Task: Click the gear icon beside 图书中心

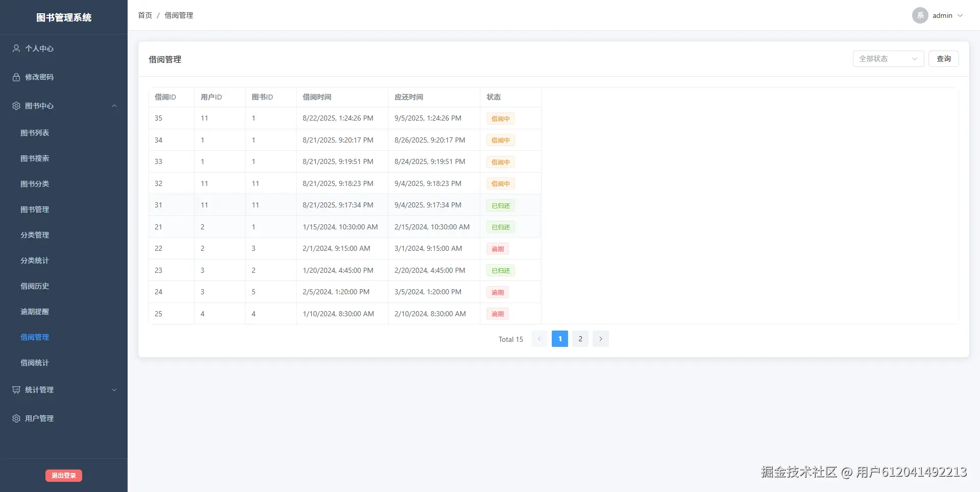Action: point(16,106)
